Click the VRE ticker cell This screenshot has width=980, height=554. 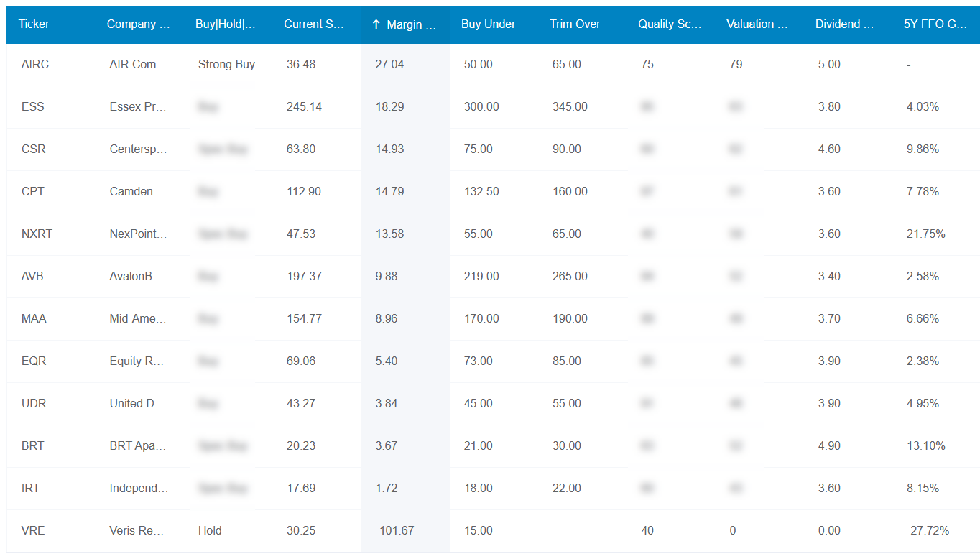click(x=34, y=531)
